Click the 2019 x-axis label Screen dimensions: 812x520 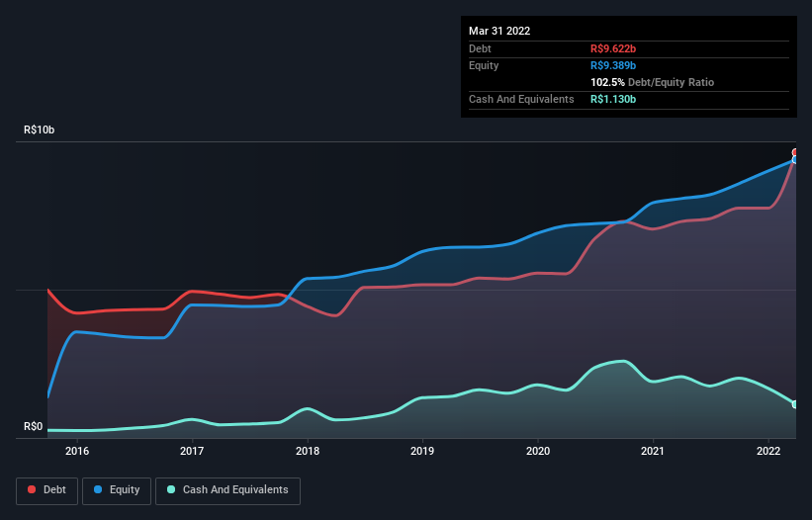point(422,451)
